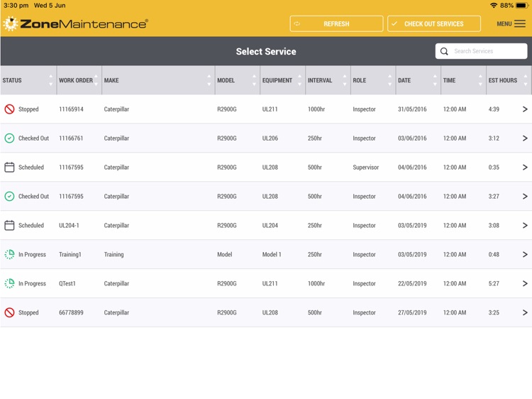Click In Progress icon for Training1

(x=9, y=254)
